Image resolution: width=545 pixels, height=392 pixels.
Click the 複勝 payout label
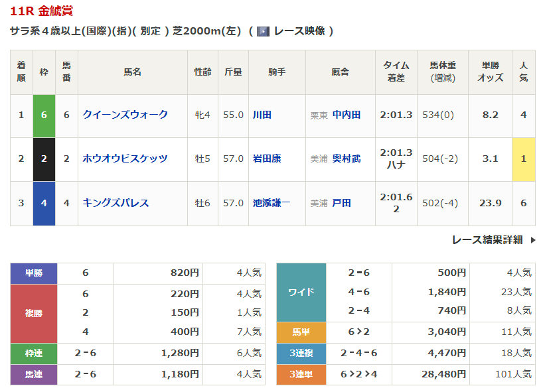click(34, 314)
